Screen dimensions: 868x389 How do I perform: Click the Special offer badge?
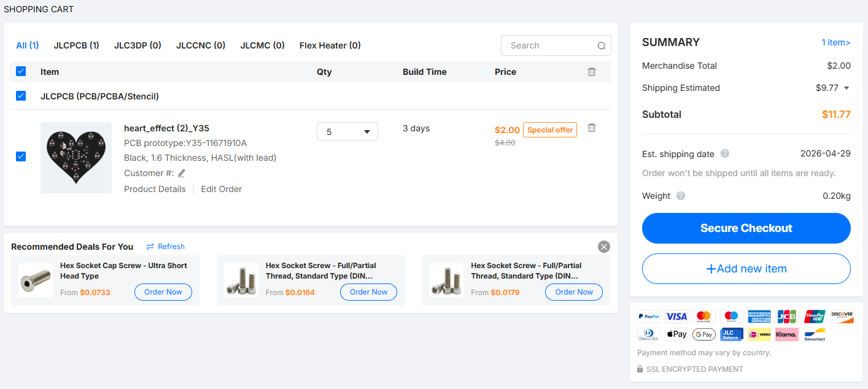click(550, 130)
